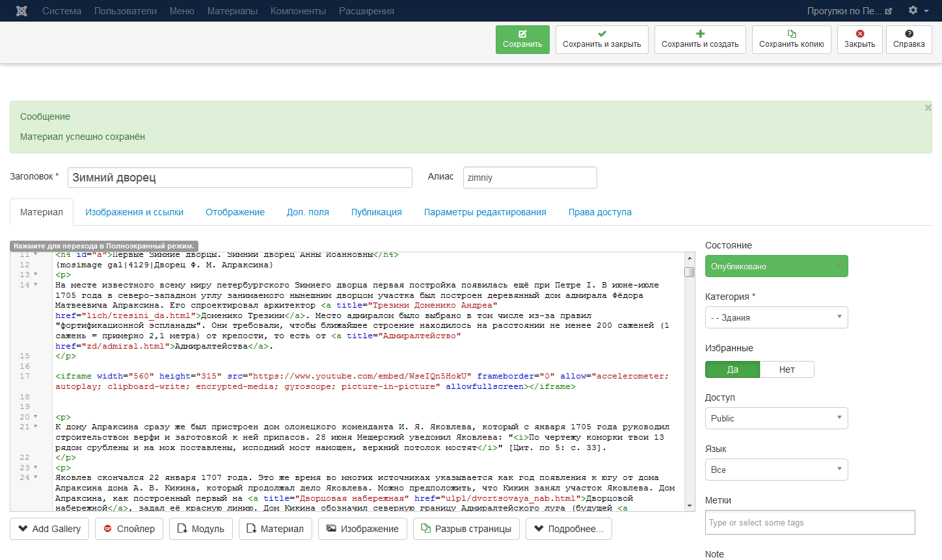The width and height of the screenshot is (942, 560).
Task: Open the Состояние dropdown showing Опубликовано
Action: click(777, 266)
